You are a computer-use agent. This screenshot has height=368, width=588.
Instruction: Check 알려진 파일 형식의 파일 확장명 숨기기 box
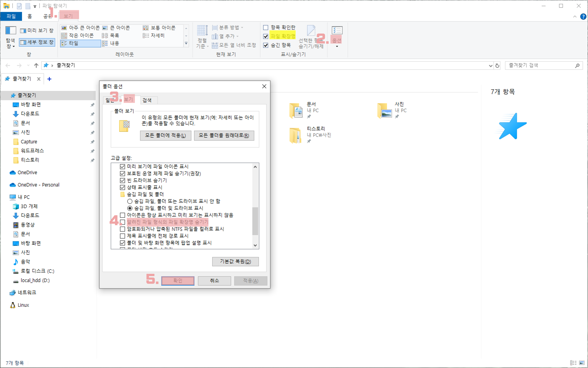(x=123, y=222)
